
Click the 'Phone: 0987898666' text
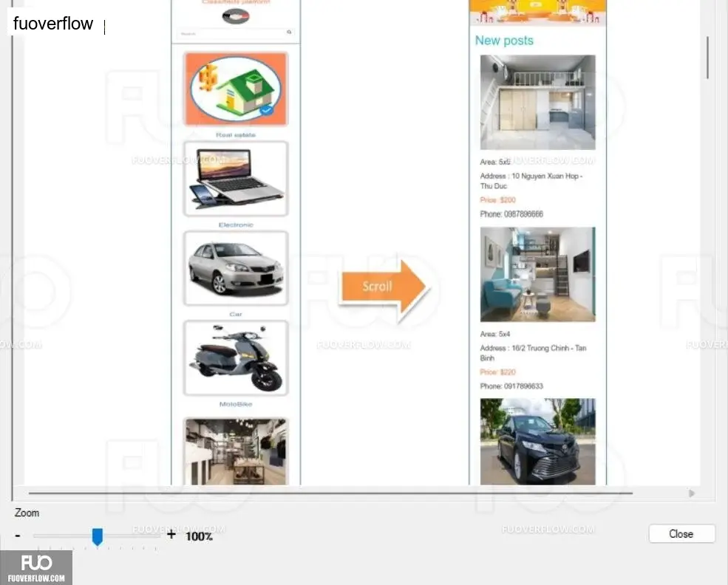point(511,214)
